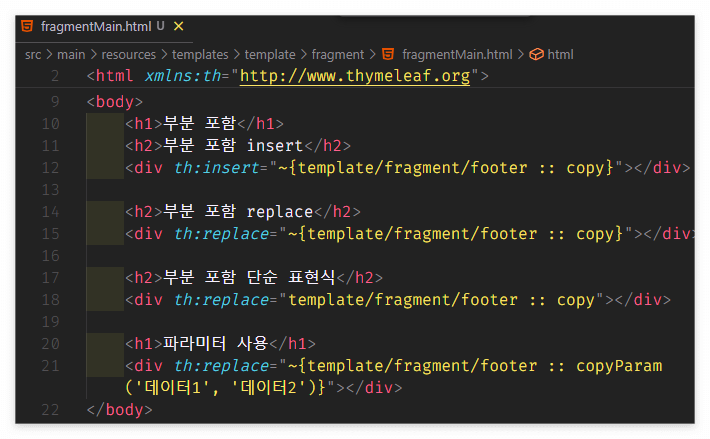The height and width of the screenshot is (439, 710).
Task: Open the template breadcrumb segment
Action: pos(270,55)
